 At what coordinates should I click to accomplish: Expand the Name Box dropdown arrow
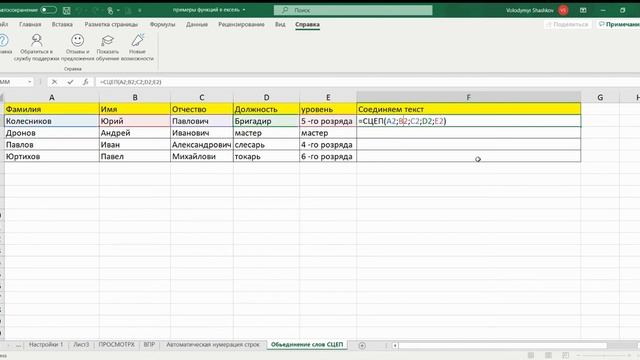pos(30,82)
